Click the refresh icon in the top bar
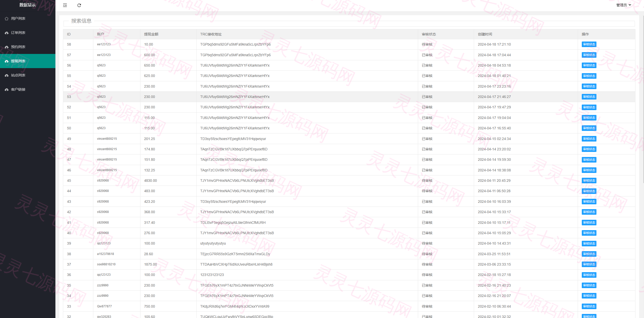 [x=79, y=5]
